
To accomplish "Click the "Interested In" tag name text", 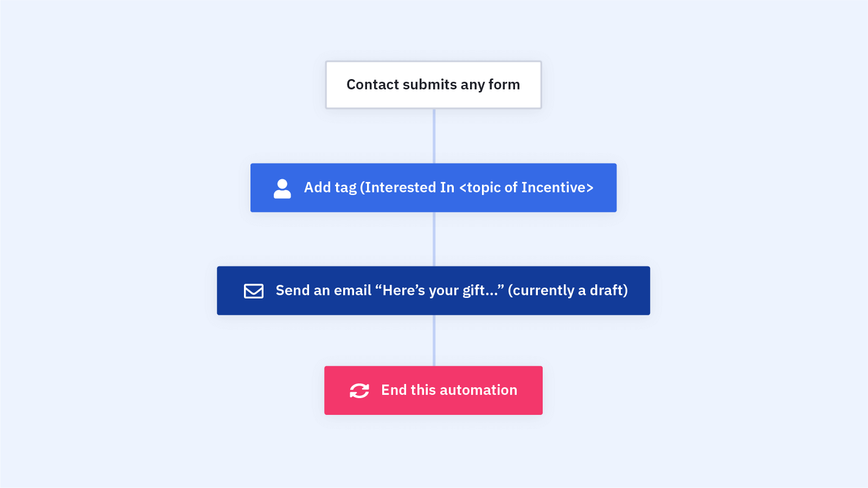I will [x=410, y=187].
